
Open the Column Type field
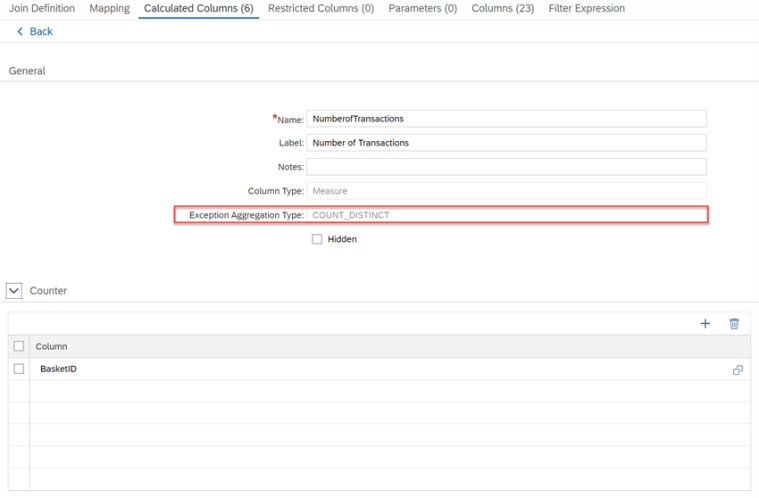pyautogui.click(x=506, y=190)
